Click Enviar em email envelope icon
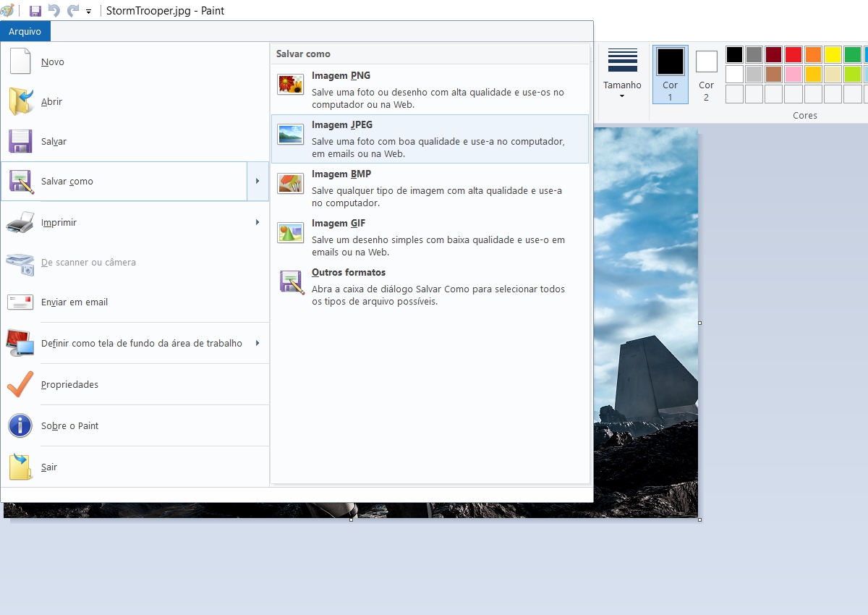Viewport: 868px width, 615px height. [x=20, y=302]
